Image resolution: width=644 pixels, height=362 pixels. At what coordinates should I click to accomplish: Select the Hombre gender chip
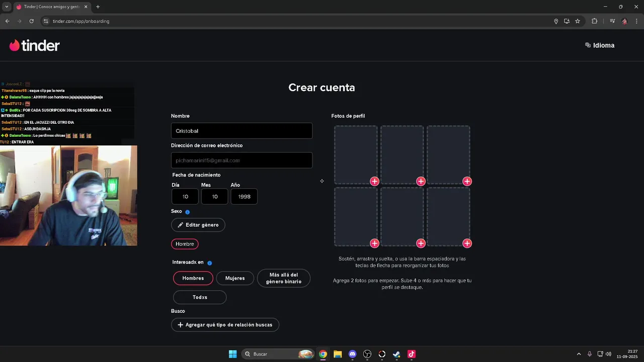click(185, 244)
